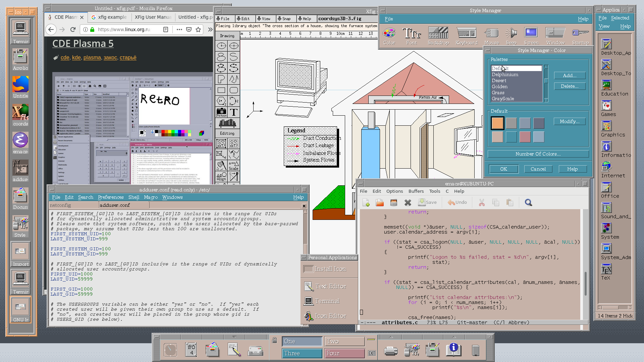644x362 pixels.
Task: Choose the Xfig Picture import tool
Action: click(x=221, y=112)
